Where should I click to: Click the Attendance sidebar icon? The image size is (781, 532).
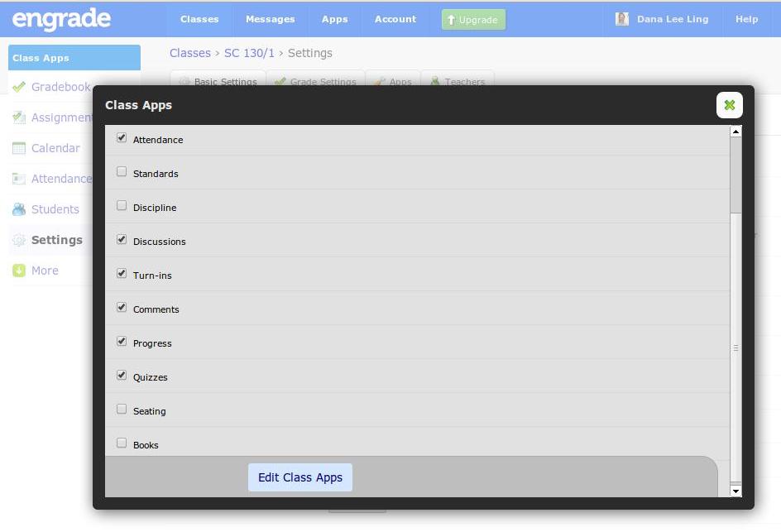pyautogui.click(x=19, y=179)
